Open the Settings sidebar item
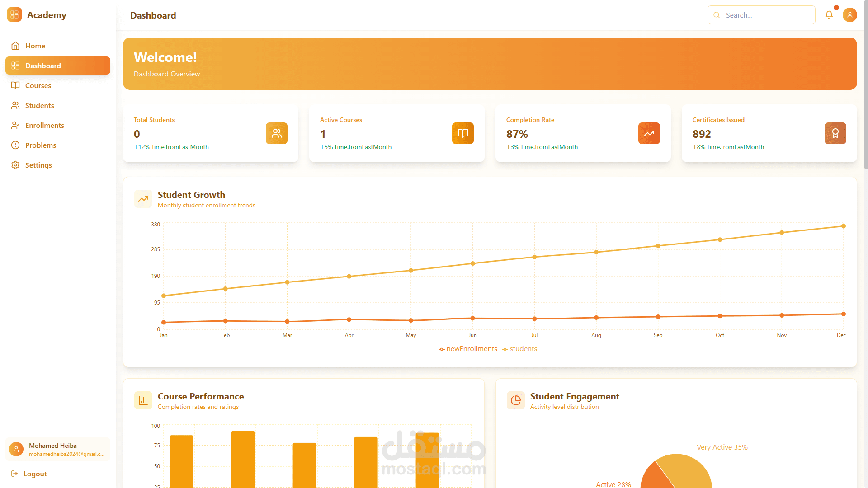 tap(38, 165)
